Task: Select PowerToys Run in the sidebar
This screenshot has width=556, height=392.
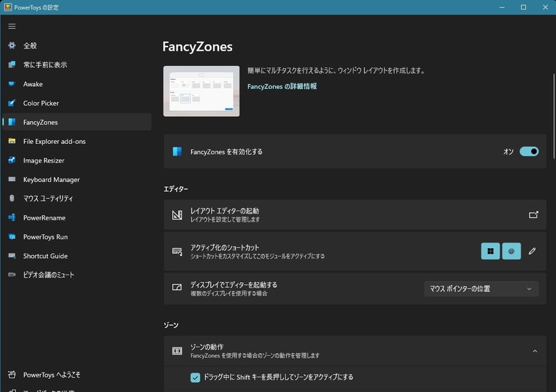Action: [77, 236]
